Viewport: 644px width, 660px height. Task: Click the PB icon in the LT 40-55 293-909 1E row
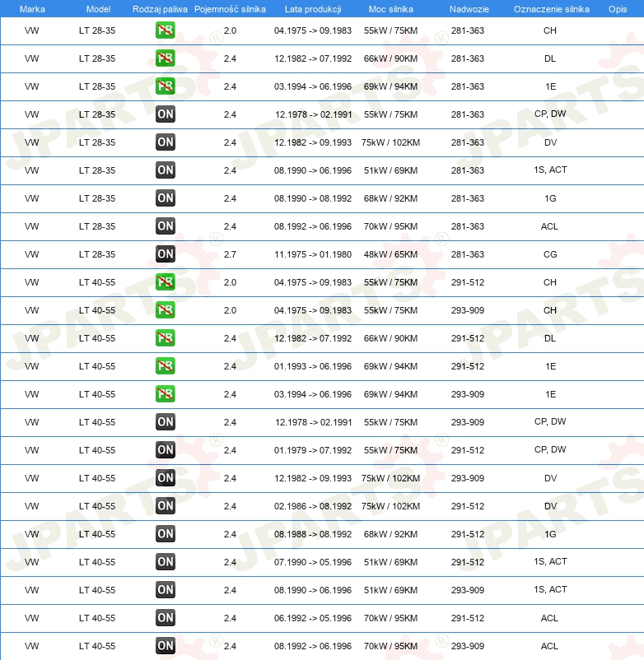click(165, 394)
